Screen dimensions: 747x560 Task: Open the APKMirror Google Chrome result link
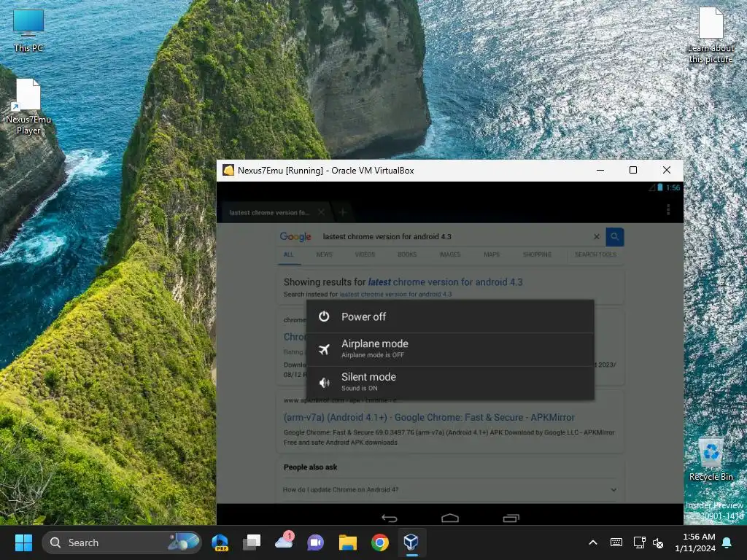click(429, 418)
